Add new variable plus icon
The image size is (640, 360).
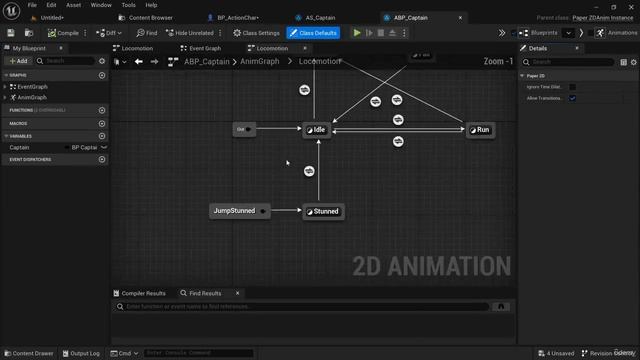coord(102,136)
